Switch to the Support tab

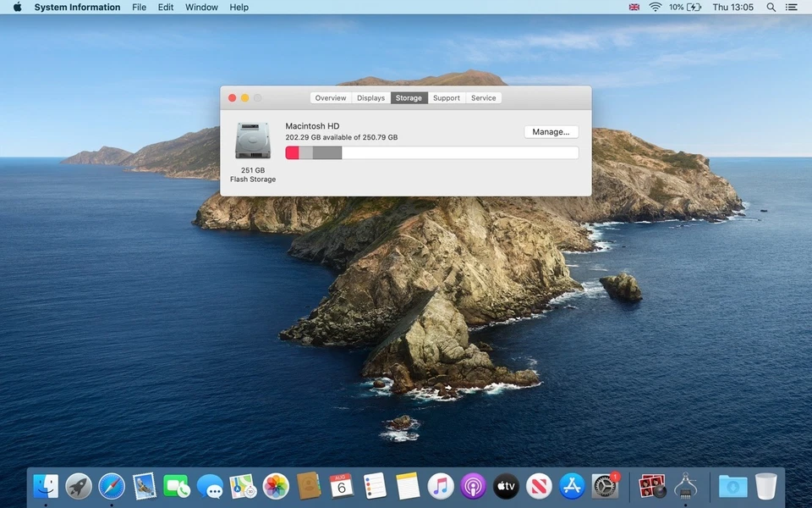[447, 98]
